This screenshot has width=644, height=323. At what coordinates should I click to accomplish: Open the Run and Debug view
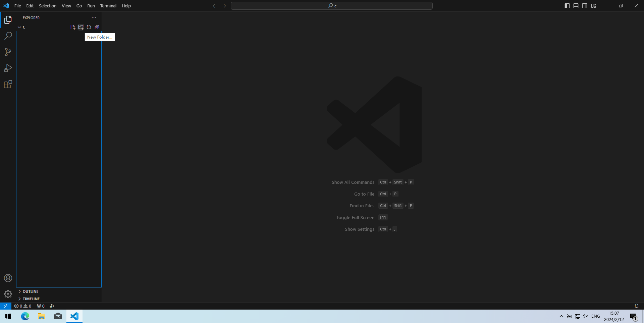[x=8, y=68]
